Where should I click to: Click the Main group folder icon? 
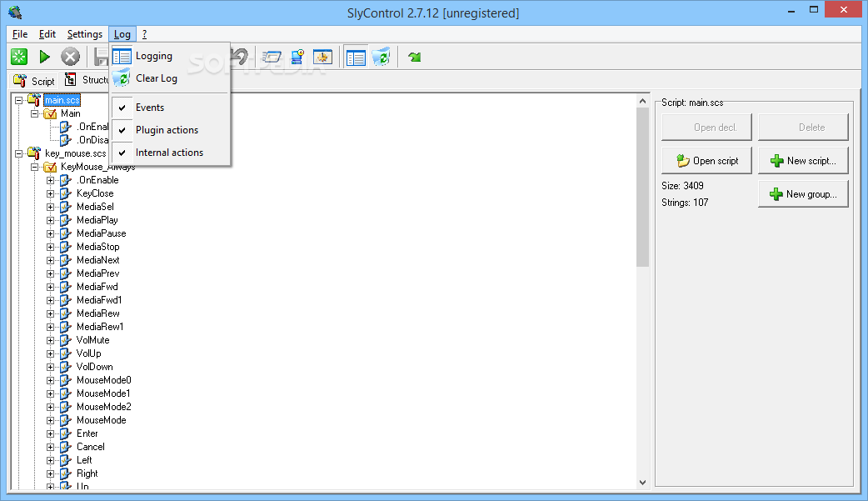click(50, 113)
